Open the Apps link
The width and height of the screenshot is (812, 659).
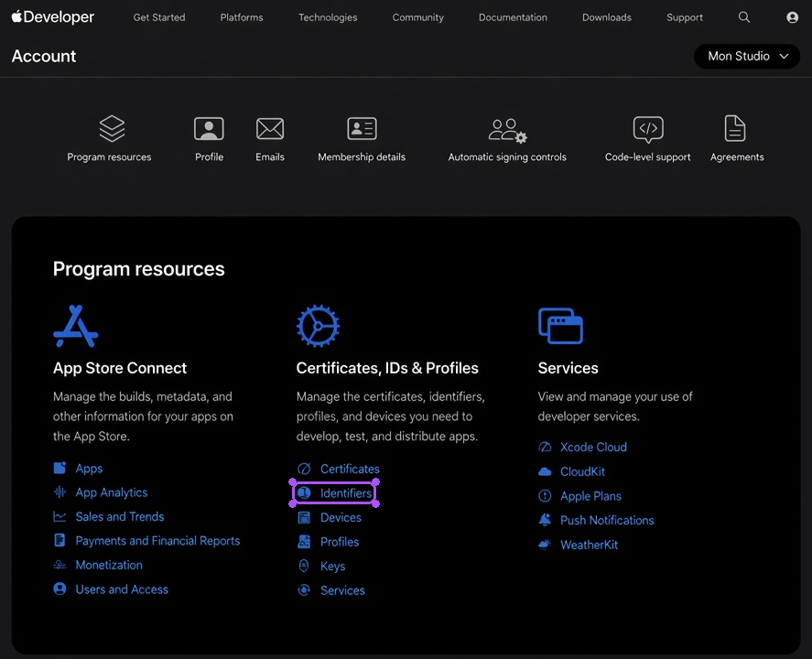coord(89,469)
